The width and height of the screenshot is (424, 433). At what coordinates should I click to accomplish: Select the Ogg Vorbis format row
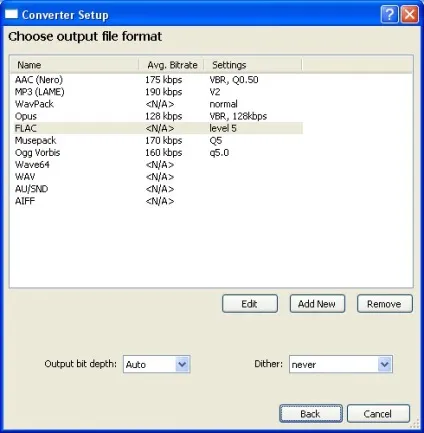pos(158,153)
